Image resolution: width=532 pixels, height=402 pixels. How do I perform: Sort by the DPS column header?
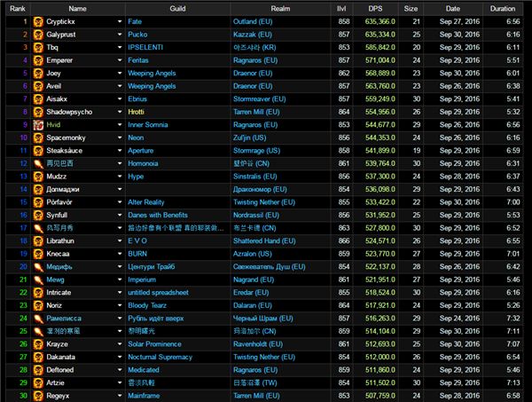[x=375, y=9]
